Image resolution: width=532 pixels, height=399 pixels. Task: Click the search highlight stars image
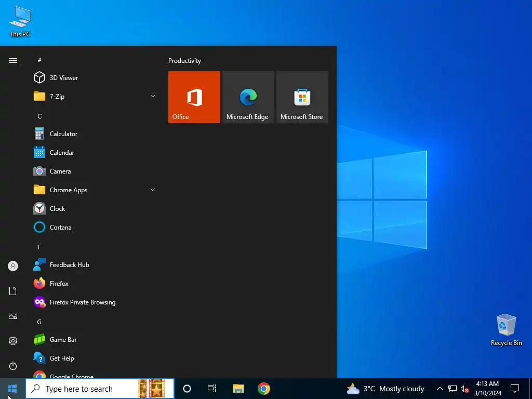pyautogui.click(x=152, y=389)
